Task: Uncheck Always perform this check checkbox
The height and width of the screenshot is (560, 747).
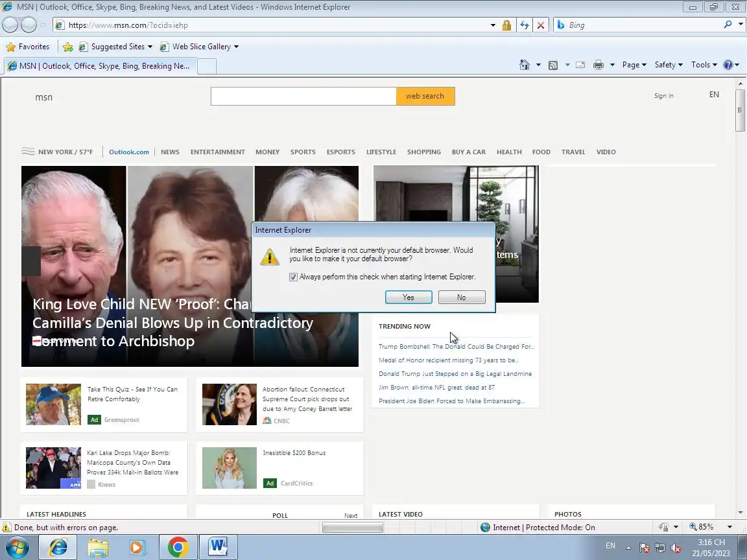Action: [293, 277]
